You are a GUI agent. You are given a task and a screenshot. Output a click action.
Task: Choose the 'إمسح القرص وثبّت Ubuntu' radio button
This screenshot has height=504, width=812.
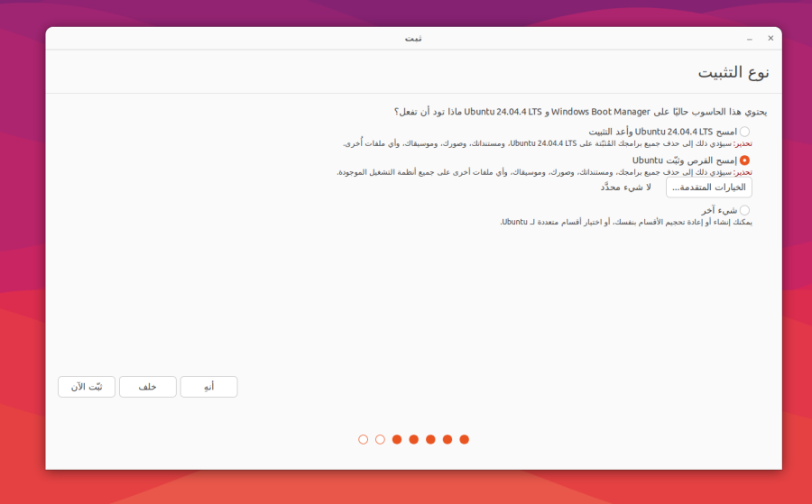point(744,160)
